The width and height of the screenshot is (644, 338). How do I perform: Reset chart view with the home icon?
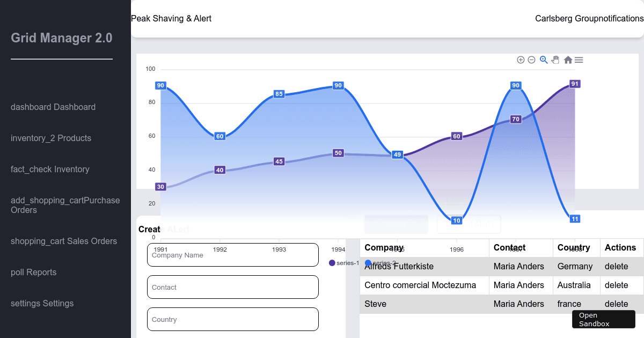tap(567, 60)
